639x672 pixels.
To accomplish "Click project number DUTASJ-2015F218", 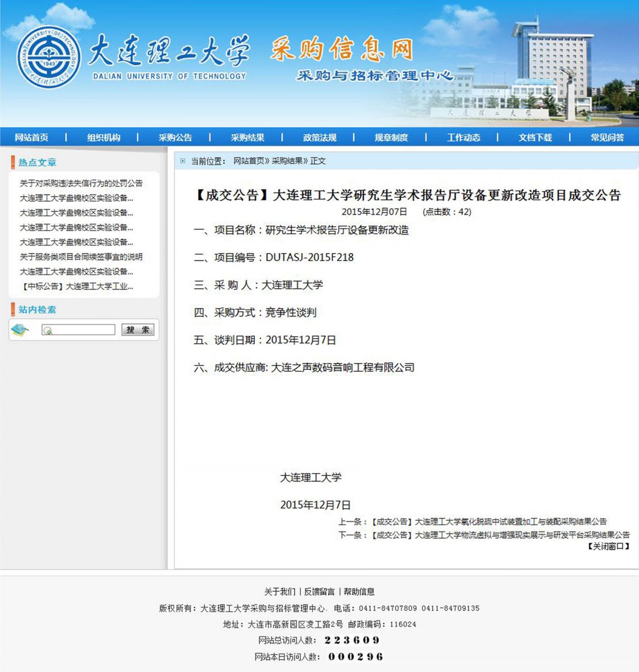I will pyautogui.click(x=310, y=258).
